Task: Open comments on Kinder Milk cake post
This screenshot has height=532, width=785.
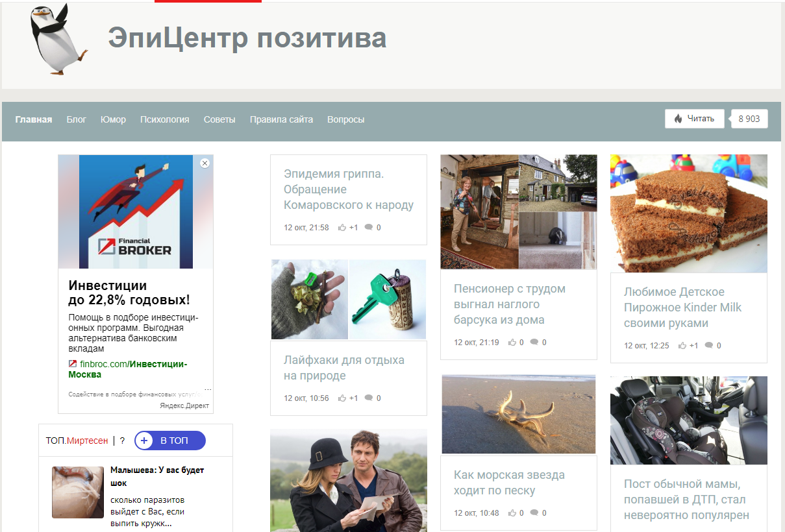Action: pyautogui.click(x=709, y=346)
